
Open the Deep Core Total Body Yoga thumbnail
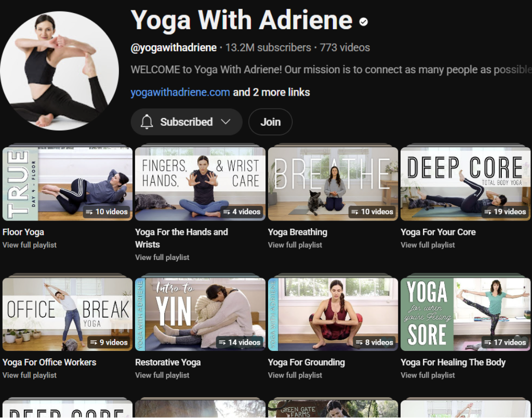(x=465, y=184)
